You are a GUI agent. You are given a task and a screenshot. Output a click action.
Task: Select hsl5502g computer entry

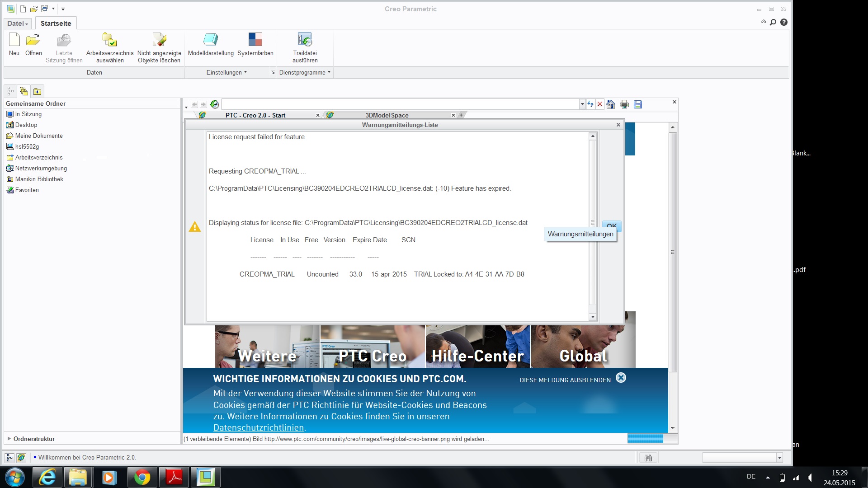23,147
